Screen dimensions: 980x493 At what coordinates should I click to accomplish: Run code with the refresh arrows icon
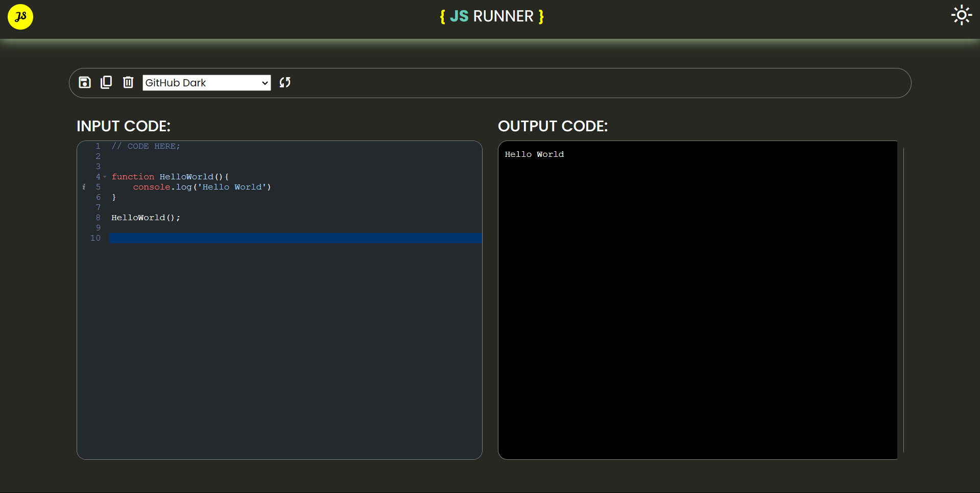(x=285, y=82)
